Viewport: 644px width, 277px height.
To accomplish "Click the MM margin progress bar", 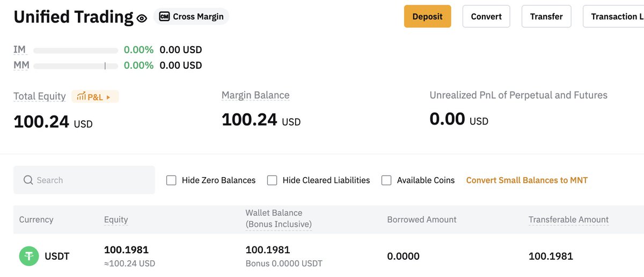I will [x=76, y=65].
